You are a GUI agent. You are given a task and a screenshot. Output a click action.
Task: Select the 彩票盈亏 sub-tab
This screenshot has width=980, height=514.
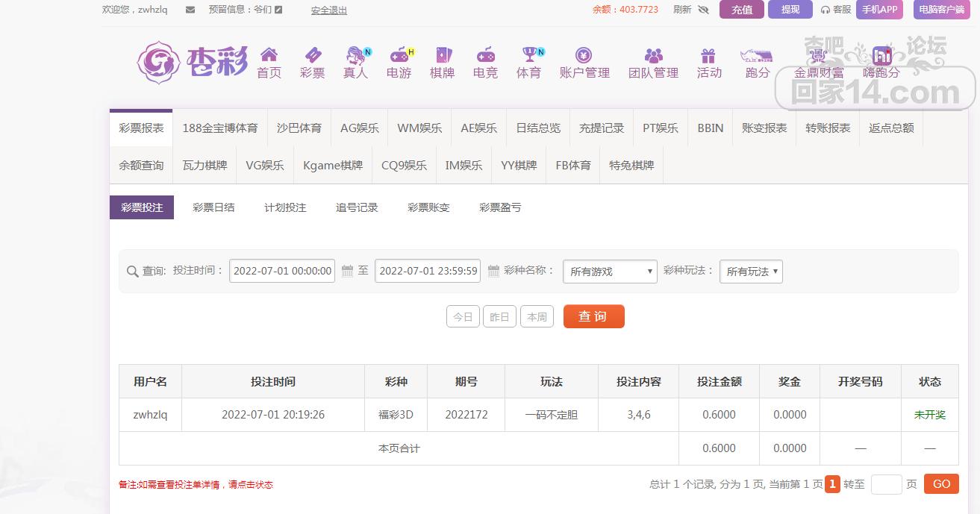coord(500,207)
